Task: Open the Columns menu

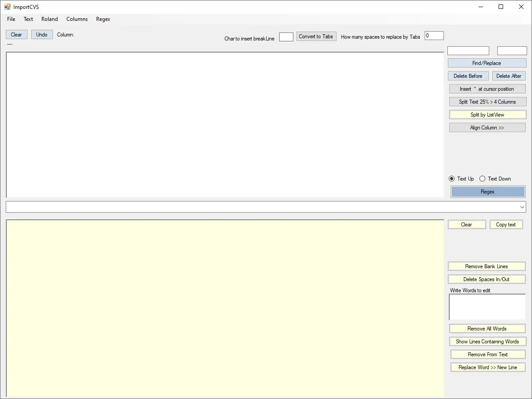Action: (77, 19)
